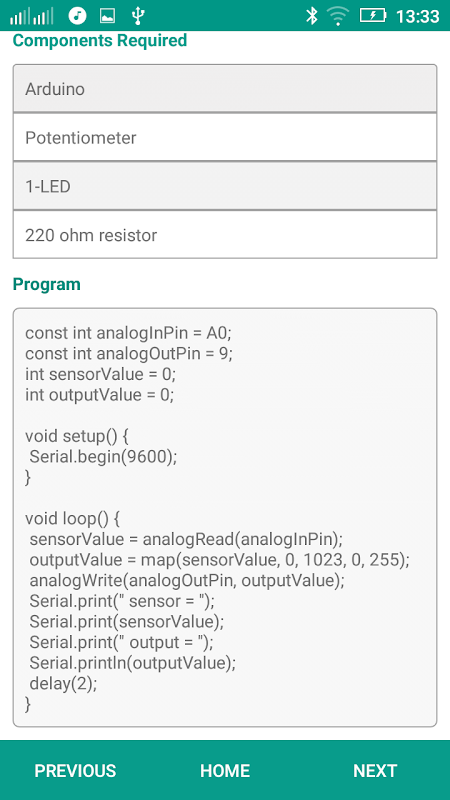
Task: Click the Program section heading
Action: coord(46,284)
